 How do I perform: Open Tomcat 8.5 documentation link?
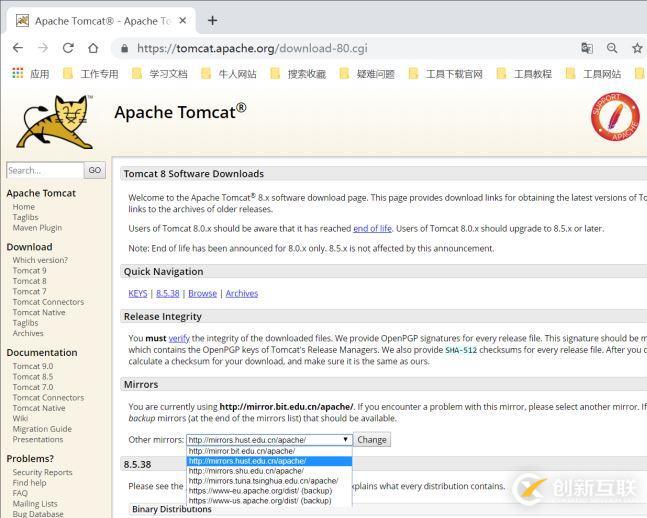pyautogui.click(x=33, y=377)
